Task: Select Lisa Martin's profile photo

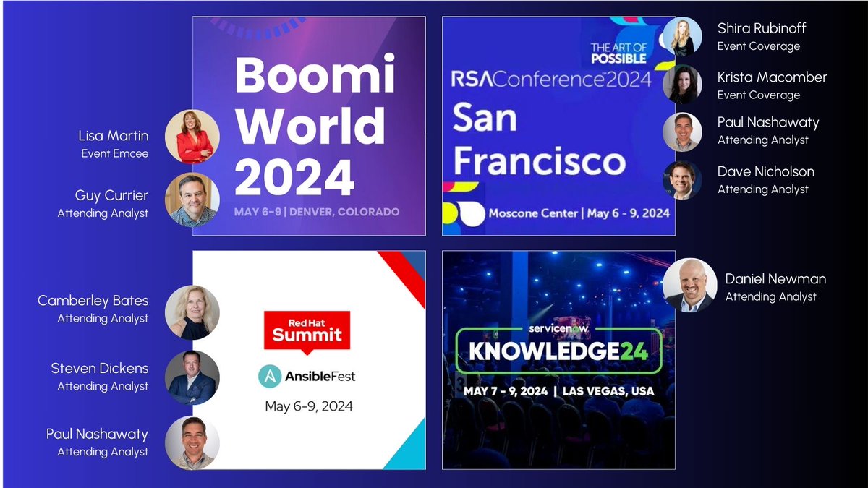Action: [192, 136]
